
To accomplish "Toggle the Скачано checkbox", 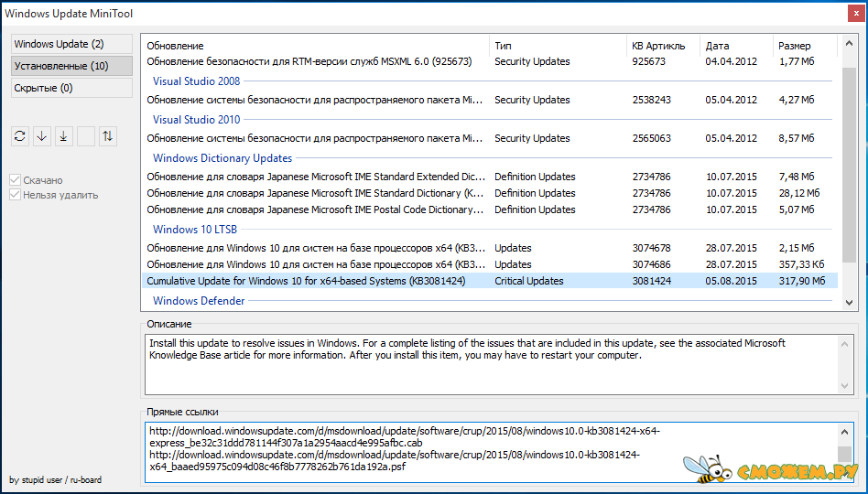I will coord(15,180).
